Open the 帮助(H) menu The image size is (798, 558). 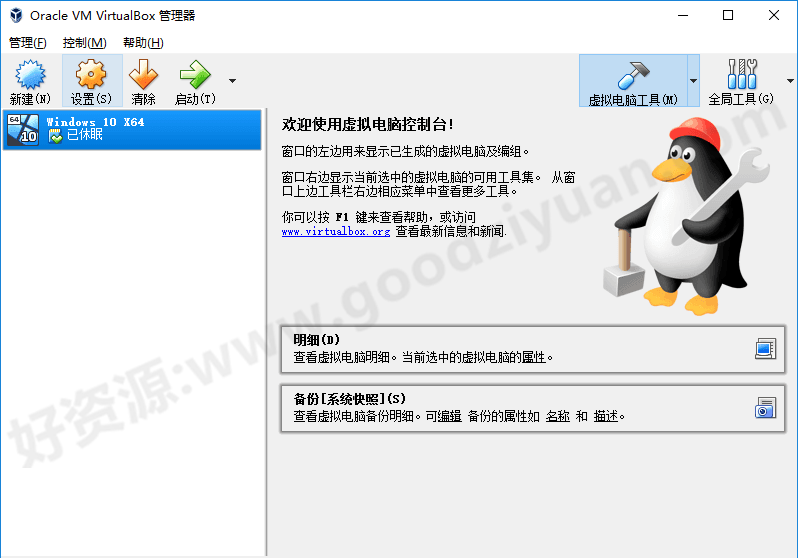click(x=143, y=43)
